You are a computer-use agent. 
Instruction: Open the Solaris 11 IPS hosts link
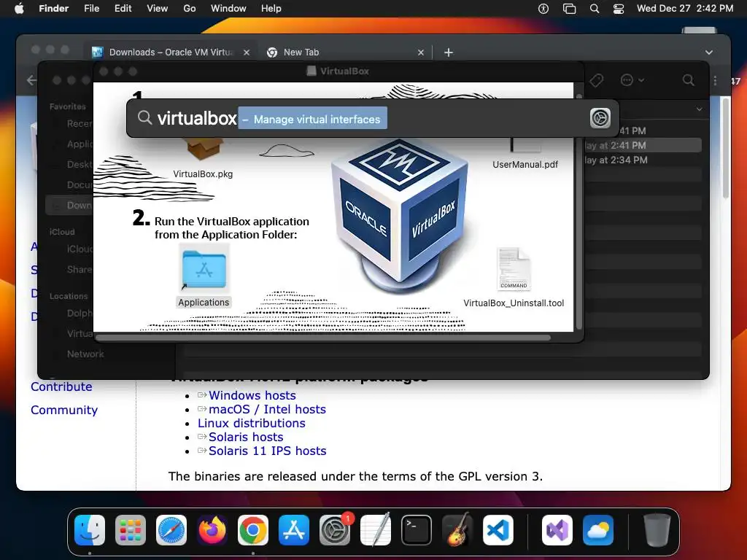click(267, 451)
